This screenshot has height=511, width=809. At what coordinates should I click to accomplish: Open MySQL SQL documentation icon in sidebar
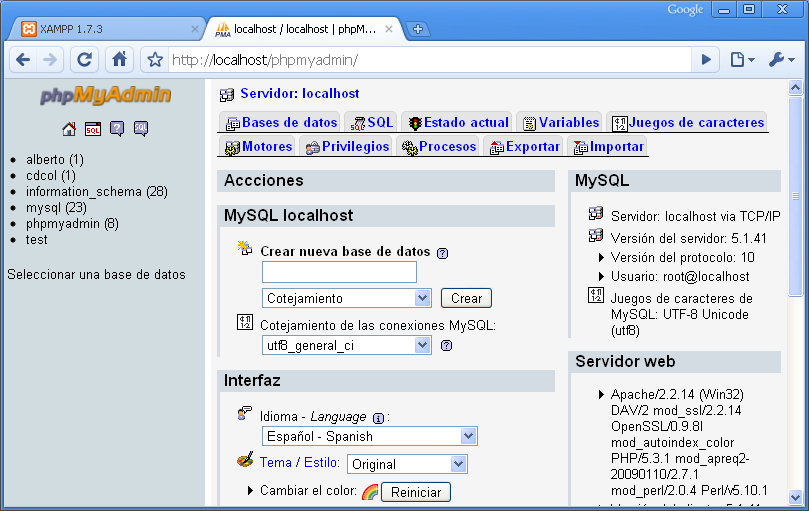(x=141, y=129)
